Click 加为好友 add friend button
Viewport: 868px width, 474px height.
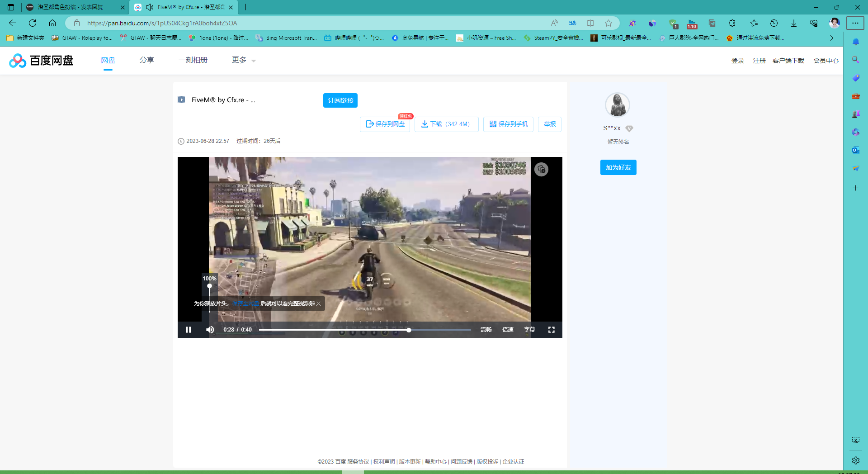click(x=618, y=167)
